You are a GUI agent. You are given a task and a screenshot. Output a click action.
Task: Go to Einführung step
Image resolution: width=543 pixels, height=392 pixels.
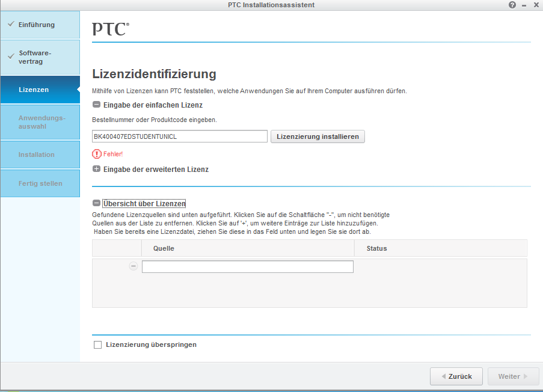40,25
